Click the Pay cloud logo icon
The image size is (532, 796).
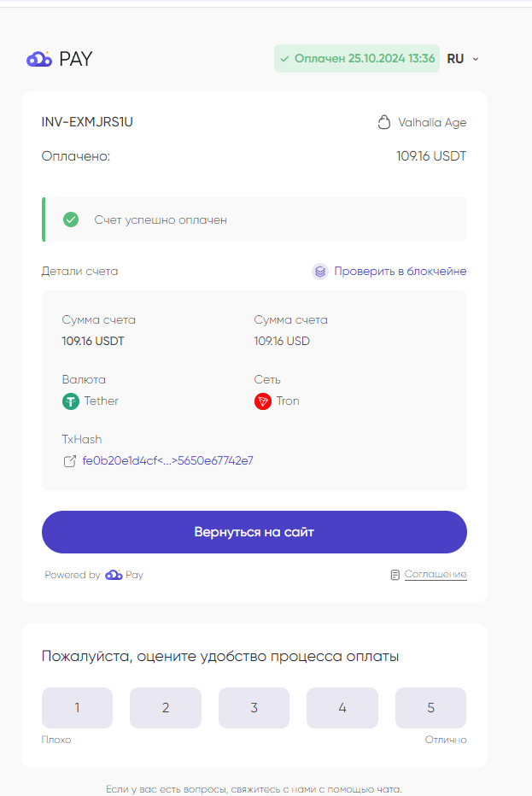(x=39, y=59)
